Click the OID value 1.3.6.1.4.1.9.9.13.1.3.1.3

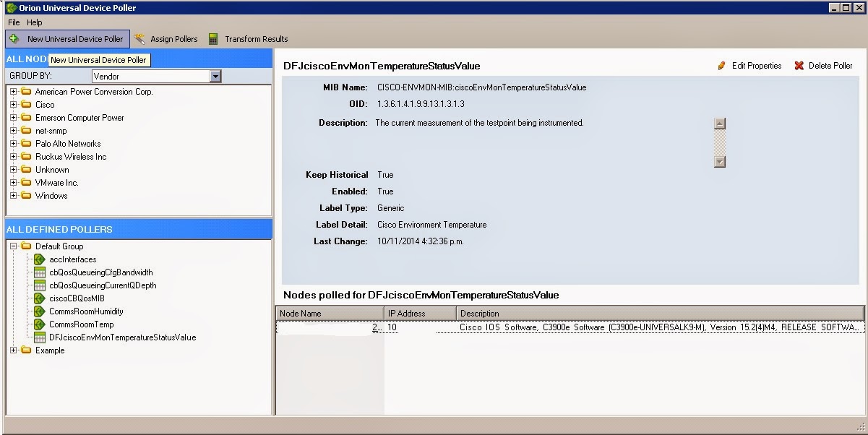click(x=421, y=104)
